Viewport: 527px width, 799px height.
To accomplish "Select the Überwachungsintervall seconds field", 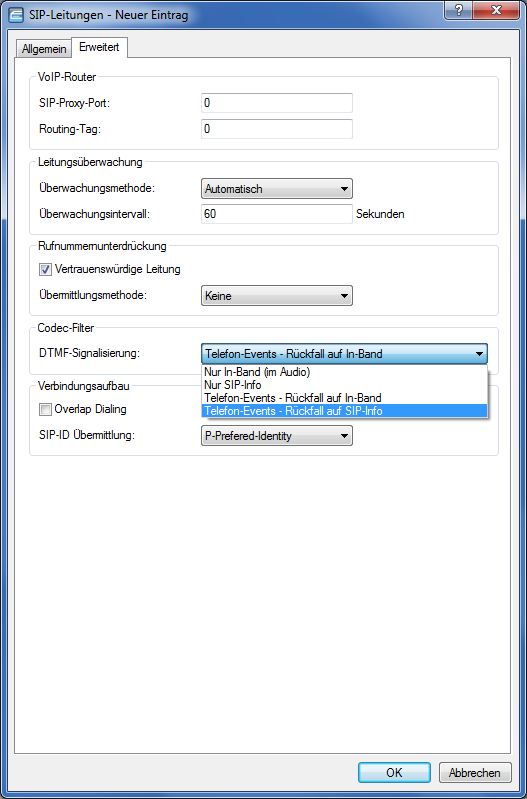I will (x=277, y=214).
